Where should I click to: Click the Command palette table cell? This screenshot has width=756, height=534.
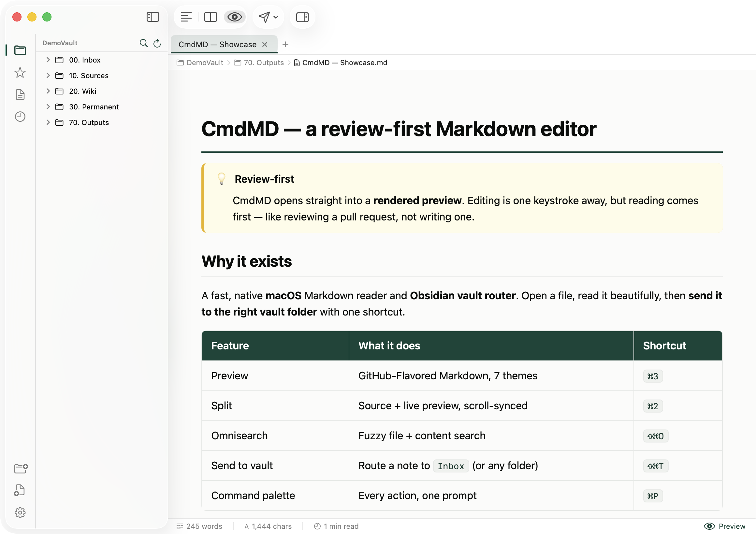pos(275,496)
